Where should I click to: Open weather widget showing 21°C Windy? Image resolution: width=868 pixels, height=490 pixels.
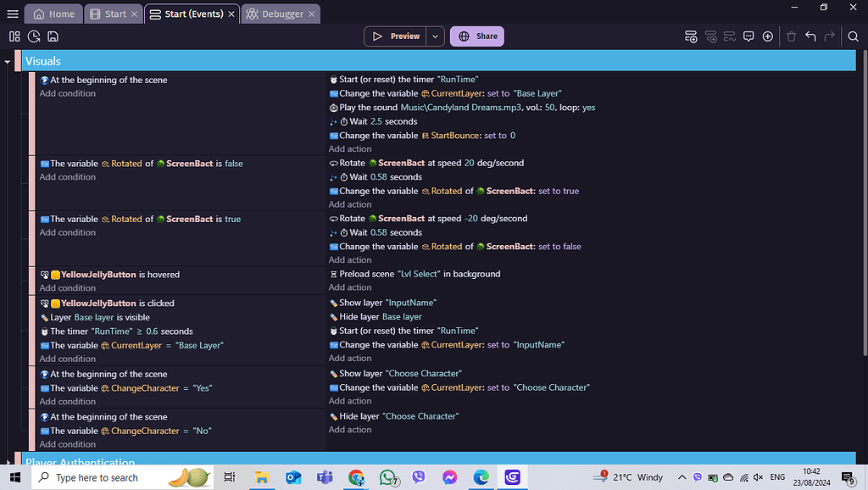pyautogui.click(x=628, y=477)
